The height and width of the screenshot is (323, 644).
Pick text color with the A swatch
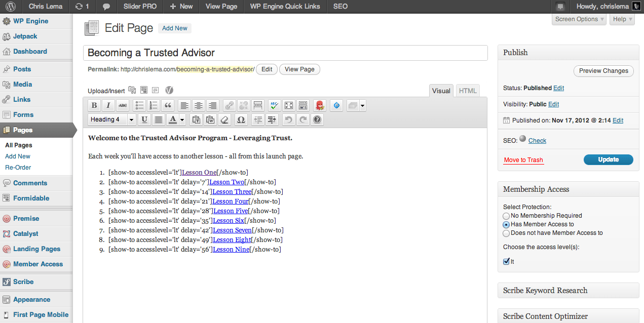pyautogui.click(x=173, y=120)
